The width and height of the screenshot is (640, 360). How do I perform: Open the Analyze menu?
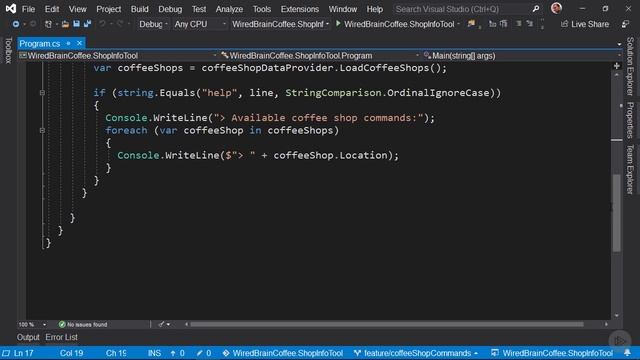[229, 9]
